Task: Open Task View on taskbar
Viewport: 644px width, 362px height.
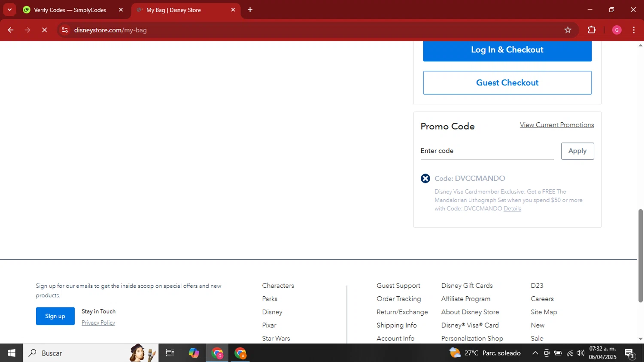Action: 170,353
